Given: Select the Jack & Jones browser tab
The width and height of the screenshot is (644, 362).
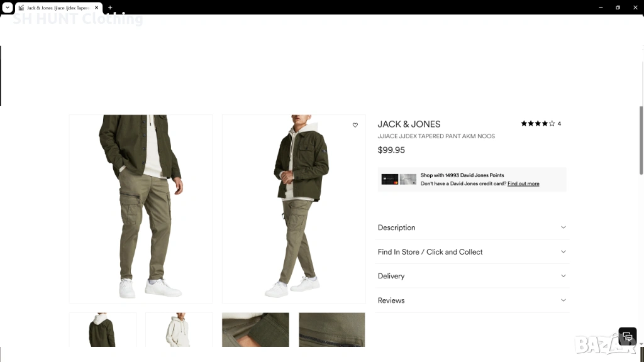Looking at the screenshot, I should [x=58, y=8].
